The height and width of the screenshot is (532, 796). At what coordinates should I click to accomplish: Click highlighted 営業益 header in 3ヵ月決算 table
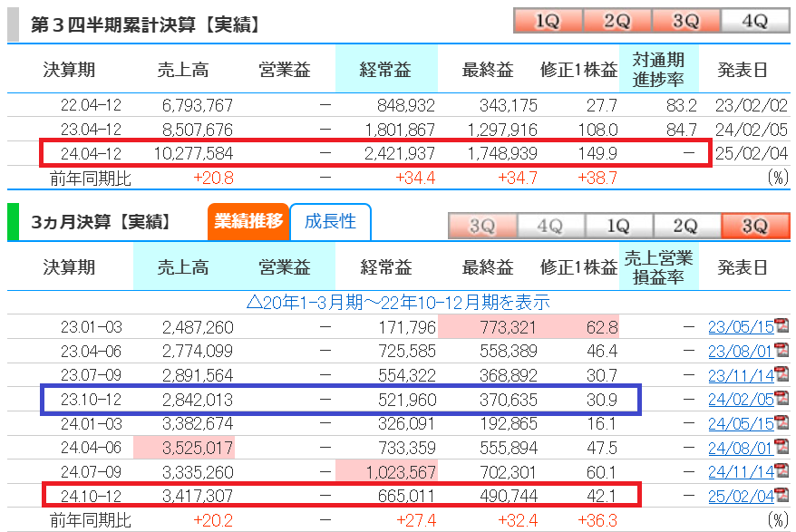(x=285, y=267)
